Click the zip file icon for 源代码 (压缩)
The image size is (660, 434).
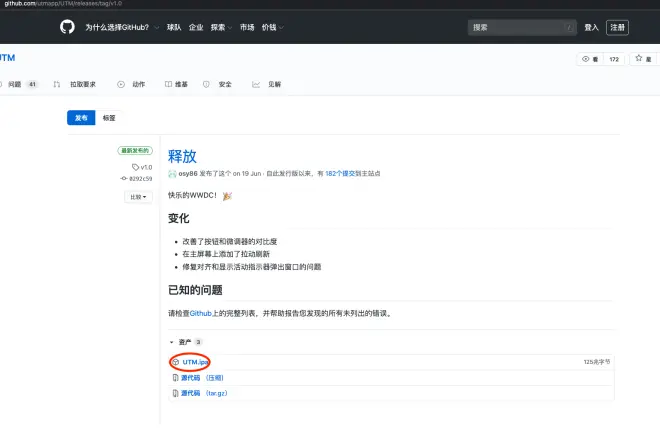175,378
